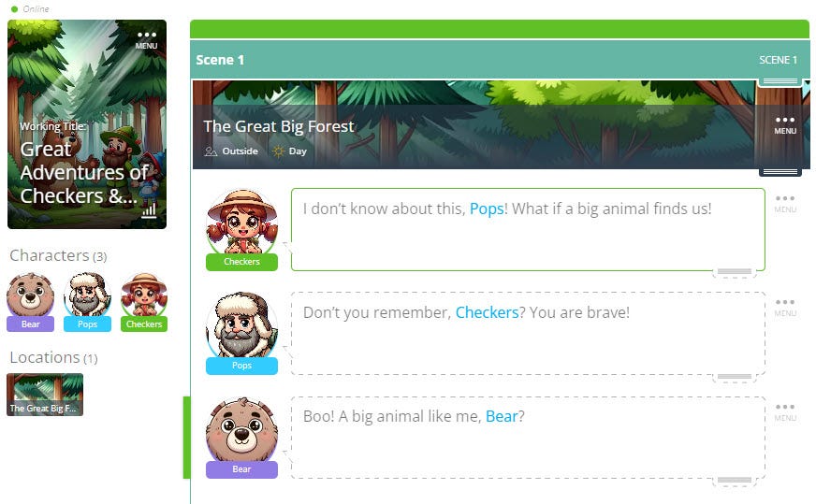Click into Bear's dialogue text box
816x504 pixels.
(x=528, y=438)
